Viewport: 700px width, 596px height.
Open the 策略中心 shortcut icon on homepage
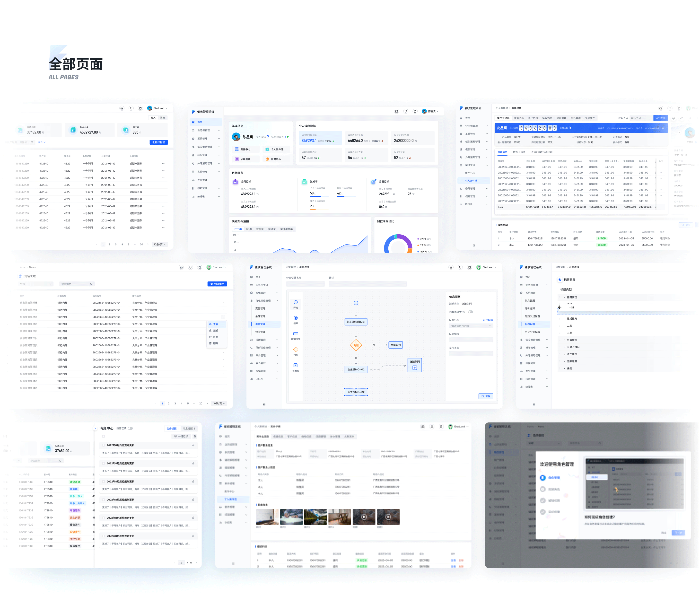(268, 159)
